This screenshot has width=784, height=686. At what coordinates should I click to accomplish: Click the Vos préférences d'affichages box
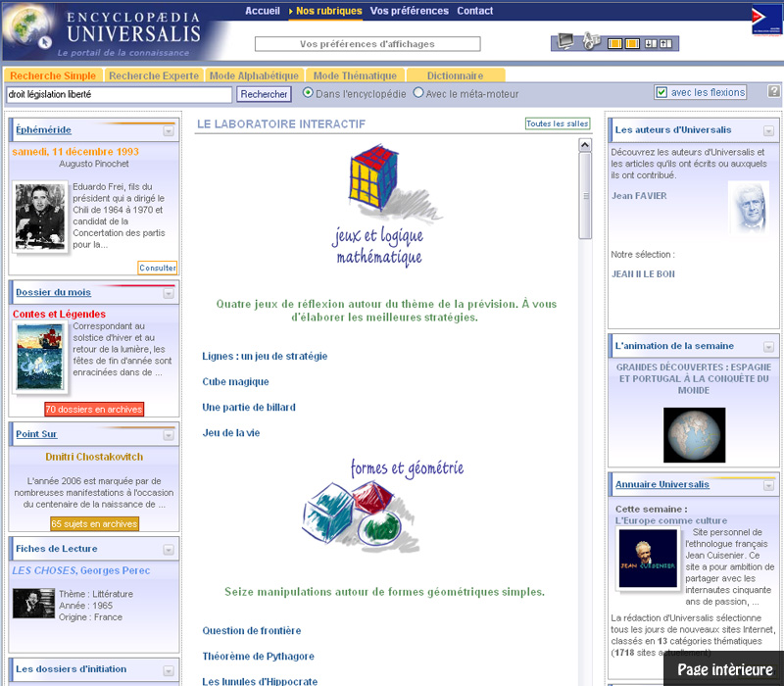coord(367,44)
